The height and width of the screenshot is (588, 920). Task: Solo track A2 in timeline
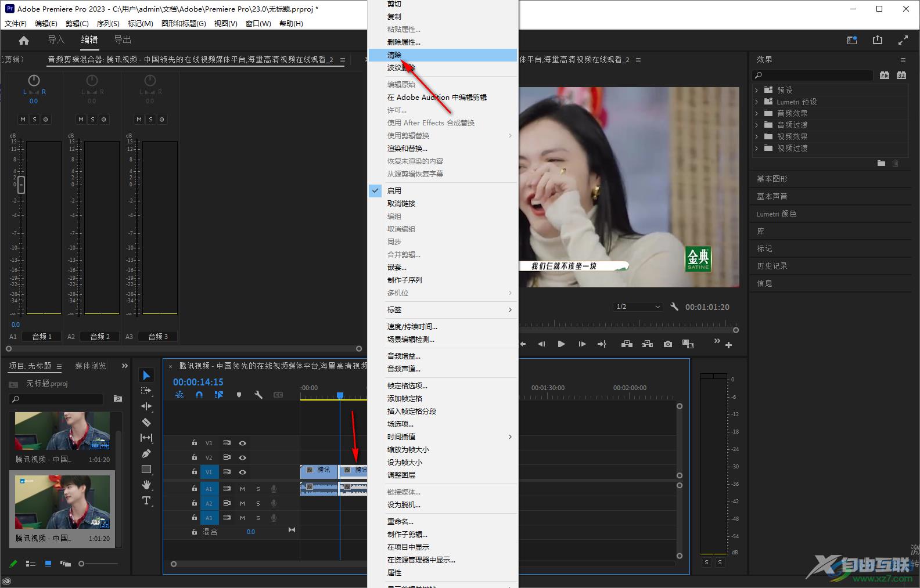[x=258, y=503]
